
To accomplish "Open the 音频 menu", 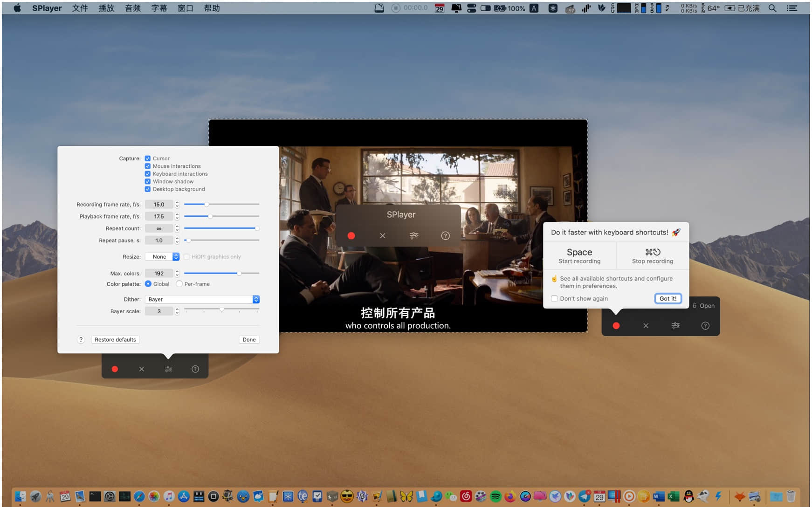I will [x=133, y=8].
